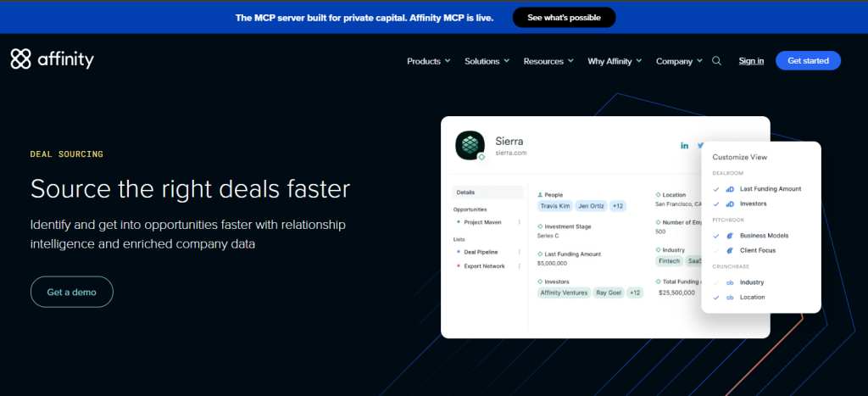The width and height of the screenshot is (868, 396).
Task: Select the Details tab in Sierra card
Action: click(x=487, y=192)
